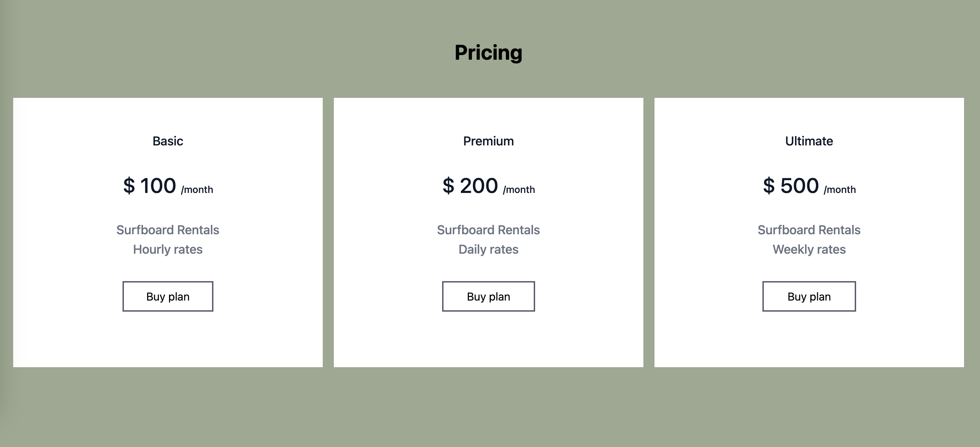
Task: Click Buy plan under Premium
Action: click(x=488, y=296)
